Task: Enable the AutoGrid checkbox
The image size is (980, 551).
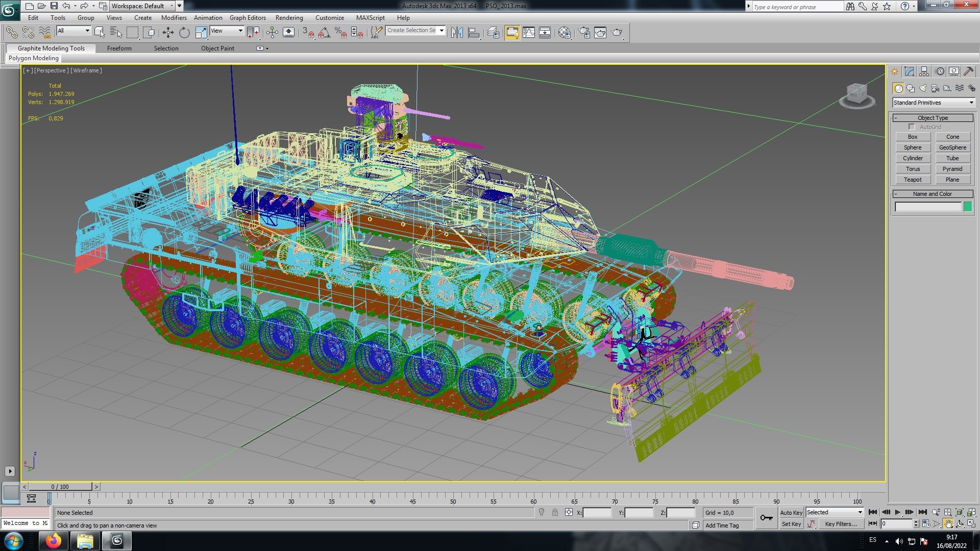Action: [x=912, y=127]
